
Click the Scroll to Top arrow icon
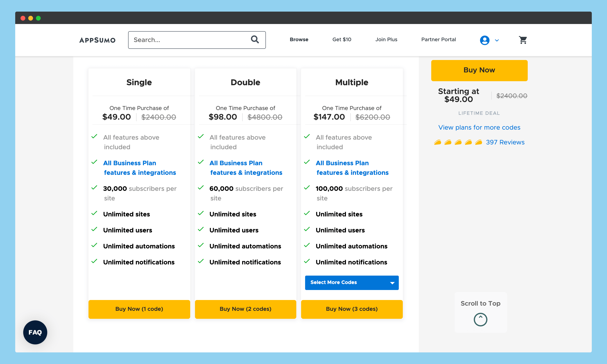480,319
